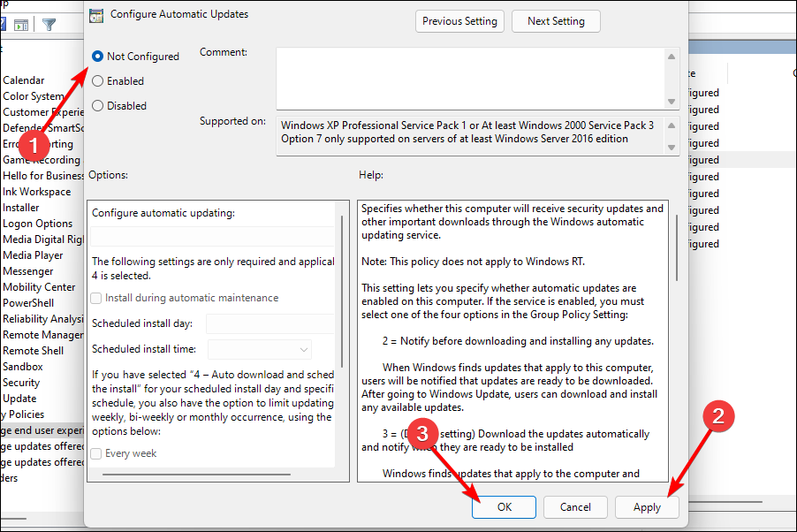Select Customer Experience tree item
This screenshot has width=797, height=532.
[x=43, y=112]
